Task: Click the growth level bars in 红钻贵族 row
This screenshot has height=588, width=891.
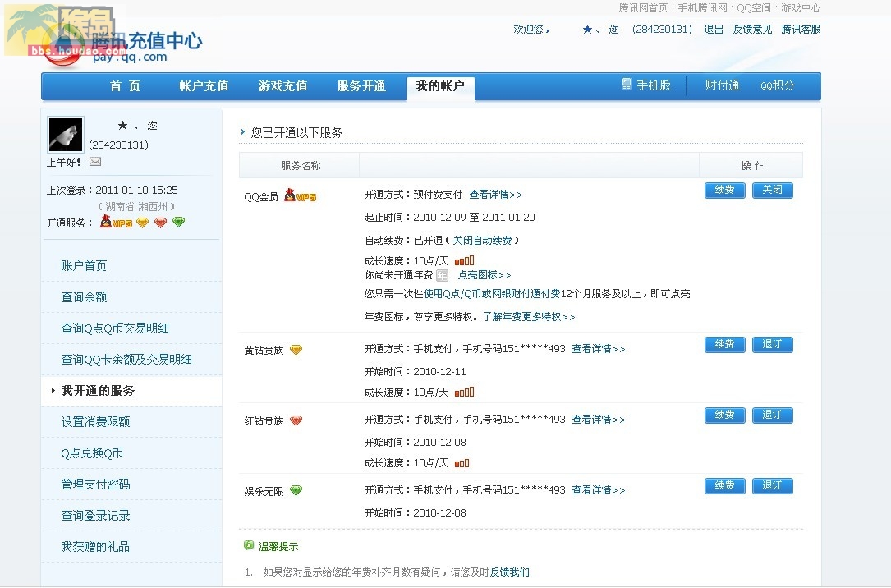Action: [462, 463]
